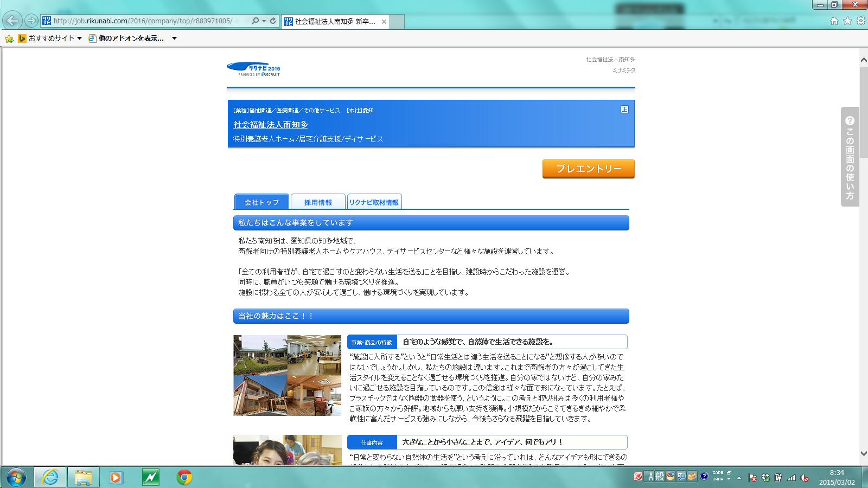The height and width of the screenshot is (488, 868).
Task: Click the 事業・商品の特徴 label
Action: (372, 342)
